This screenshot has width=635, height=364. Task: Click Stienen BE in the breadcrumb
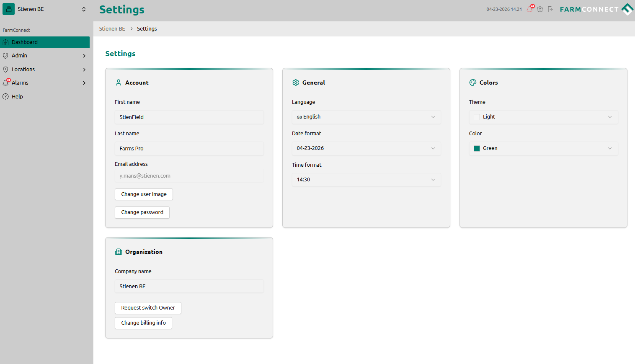(x=112, y=29)
